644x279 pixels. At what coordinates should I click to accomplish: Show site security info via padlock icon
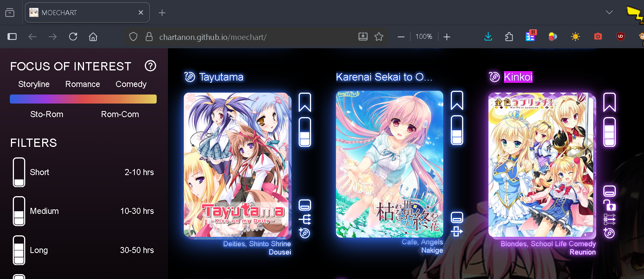coord(149,37)
